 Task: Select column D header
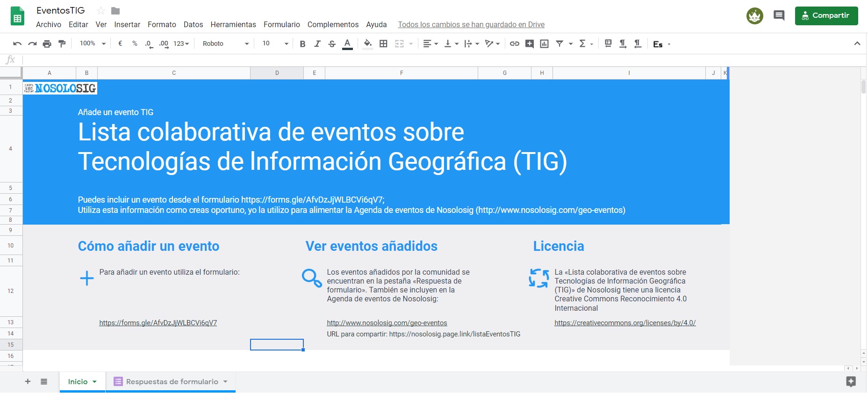(277, 73)
